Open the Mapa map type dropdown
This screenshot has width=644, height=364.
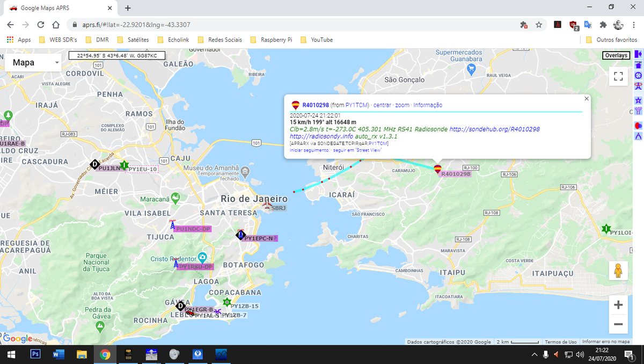[x=33, y=63]
